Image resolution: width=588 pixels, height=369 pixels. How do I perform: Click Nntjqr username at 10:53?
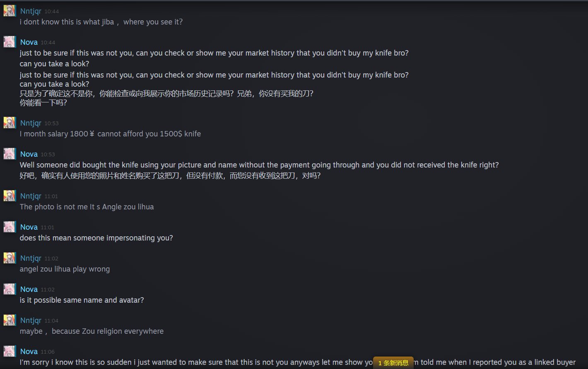(x=31, y=123)
